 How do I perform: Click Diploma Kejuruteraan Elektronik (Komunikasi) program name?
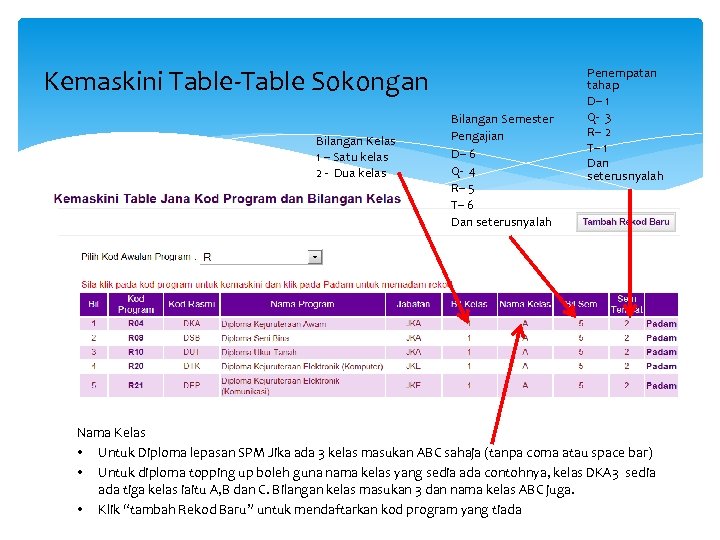coord(280,386)
